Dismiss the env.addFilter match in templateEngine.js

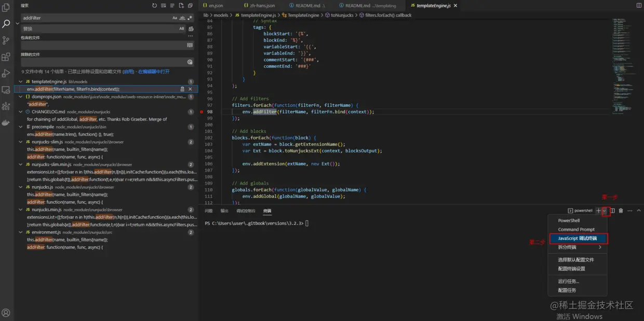tap(190, 89)
